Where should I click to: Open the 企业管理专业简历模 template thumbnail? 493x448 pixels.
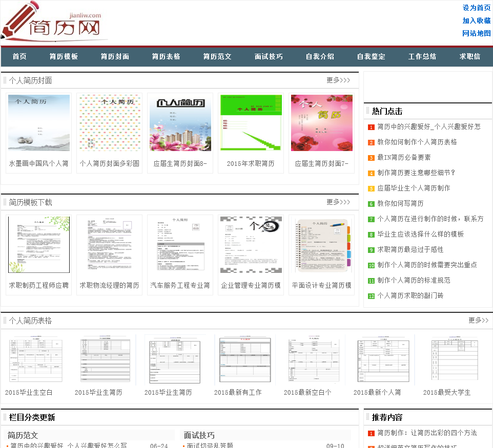(251, 245)
